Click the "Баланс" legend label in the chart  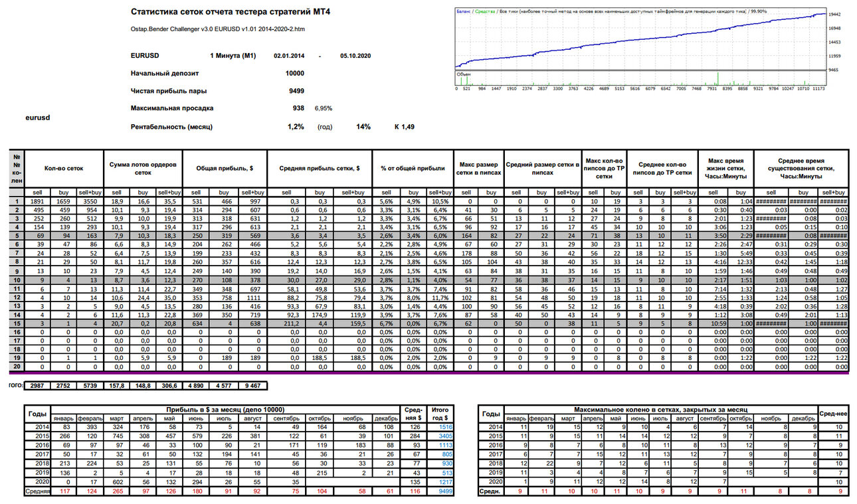point(463,12)
